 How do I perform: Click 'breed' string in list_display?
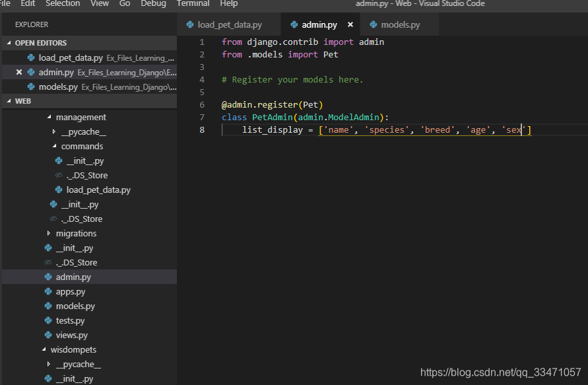[x=437, y=130]
